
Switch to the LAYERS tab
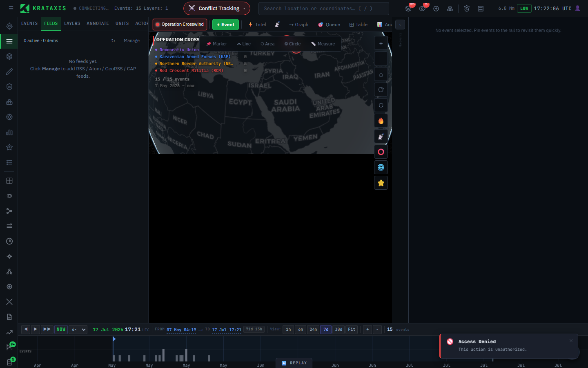pyautogui.click(x=72, y=24)
